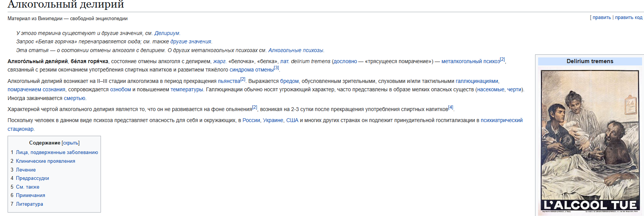Open the 'Украине' country link

(x=273, y=121)
